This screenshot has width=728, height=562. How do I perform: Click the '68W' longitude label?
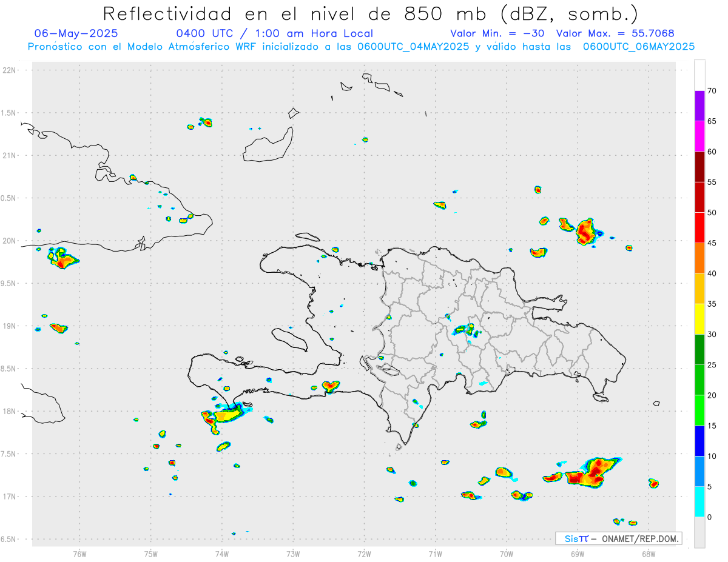pos(649,554)
